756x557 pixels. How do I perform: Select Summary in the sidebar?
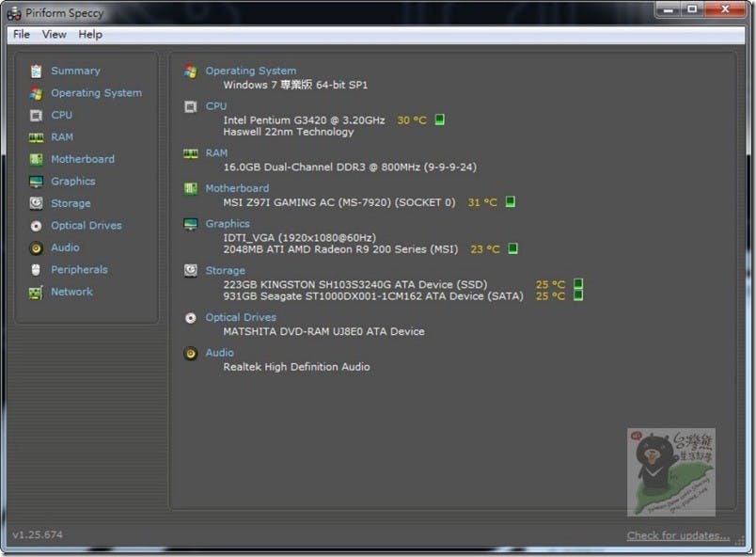76,71
